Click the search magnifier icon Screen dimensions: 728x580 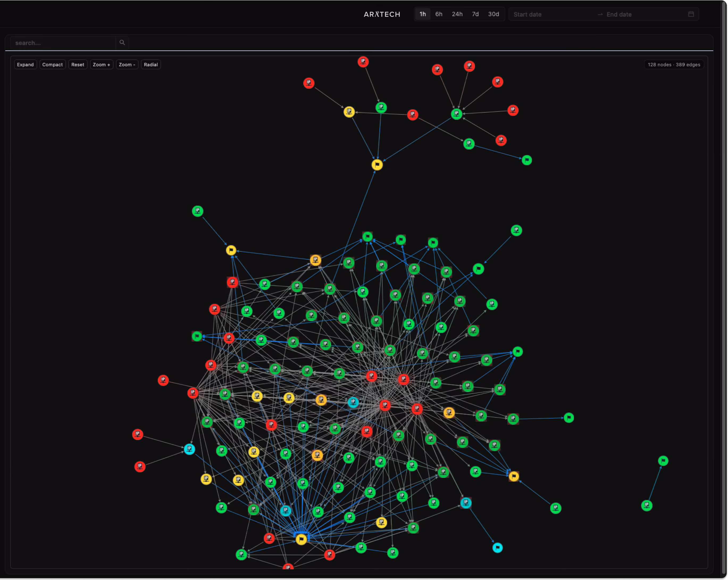[x=122, y=43]
